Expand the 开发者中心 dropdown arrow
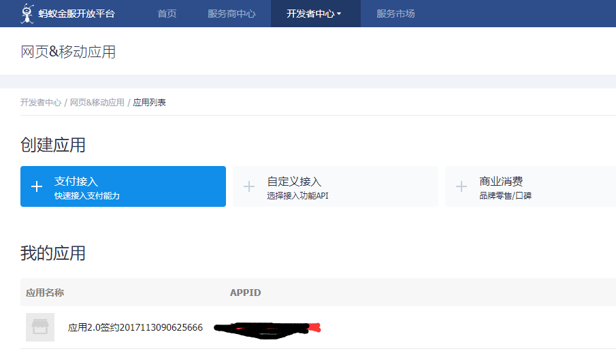 (x=339, y=14)
